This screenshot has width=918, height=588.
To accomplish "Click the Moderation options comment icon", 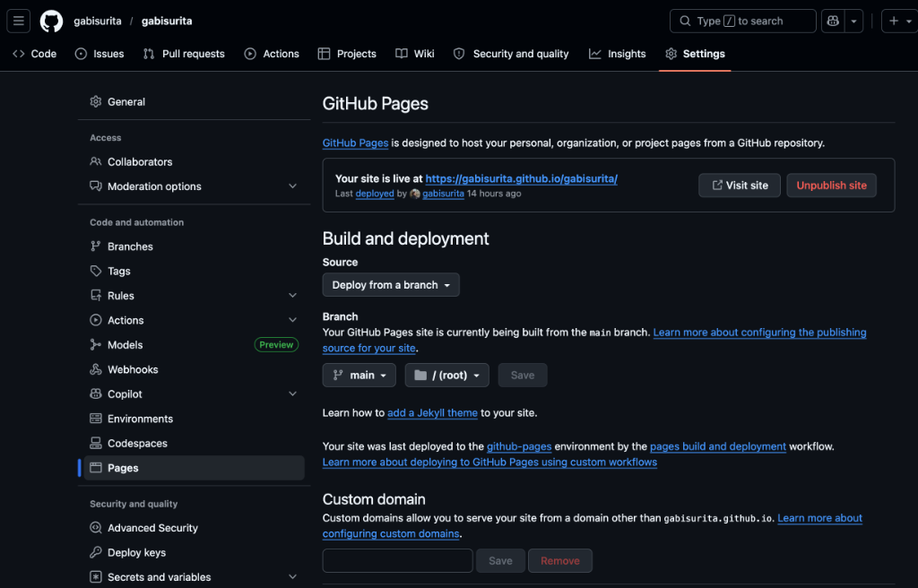I will [95, 186].
